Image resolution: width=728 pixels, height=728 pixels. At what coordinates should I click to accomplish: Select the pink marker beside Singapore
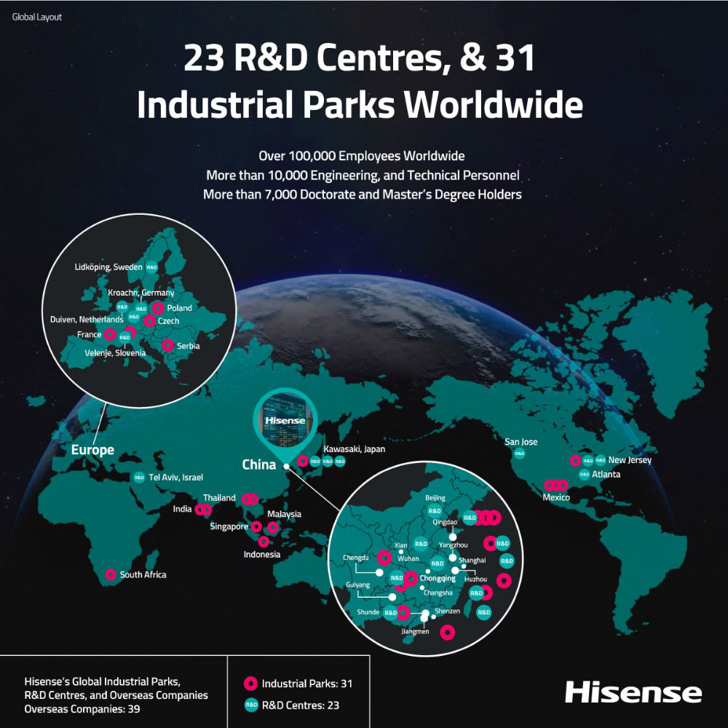pyautogui.click(x=256, y=526)
